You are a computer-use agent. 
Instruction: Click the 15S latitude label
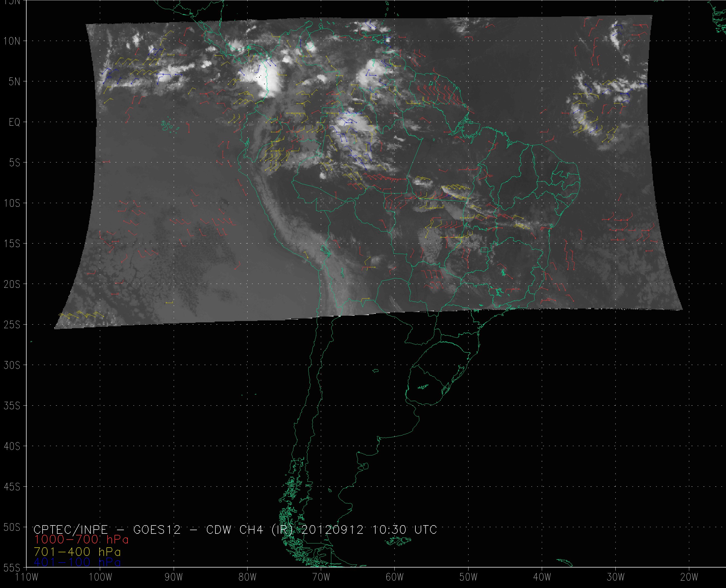pos(12,244)
